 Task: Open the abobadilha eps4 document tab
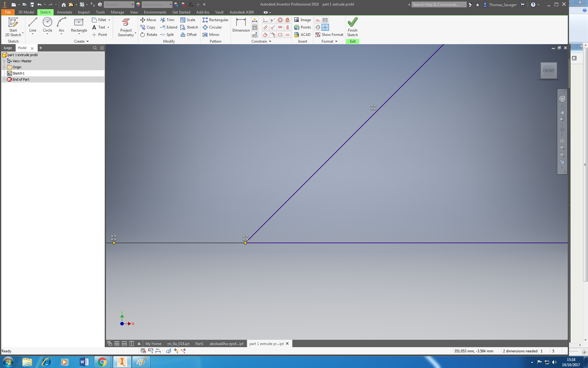tap(226, 343)
